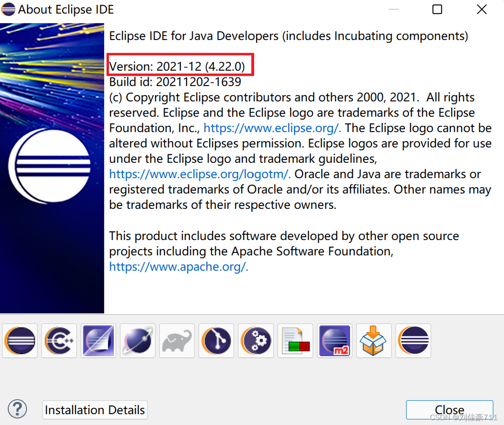Open Installation Details
The image size is (504, 425).
click(95, 410)
